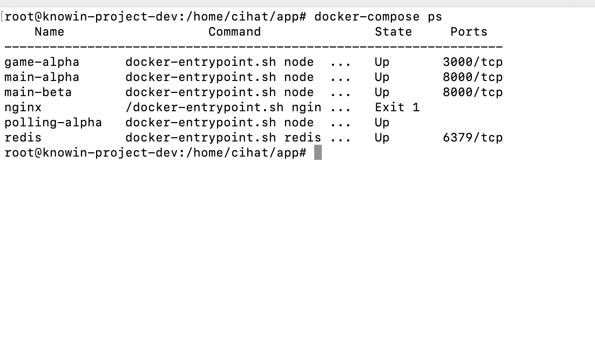Click the nginx docker-entrypoint command text
This screenshot has height=364, width=595.
coord(223,107)
